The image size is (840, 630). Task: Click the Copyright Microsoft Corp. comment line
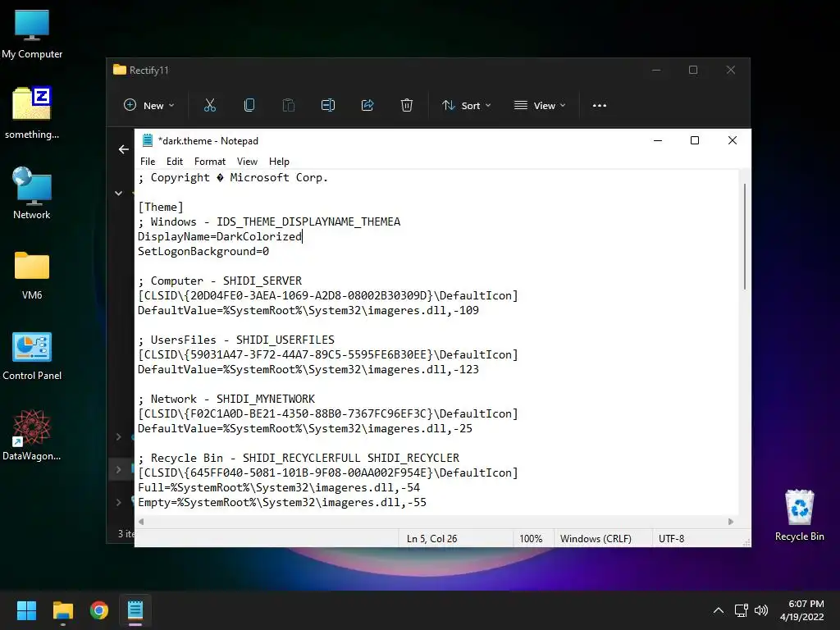(x=233, y=177)
